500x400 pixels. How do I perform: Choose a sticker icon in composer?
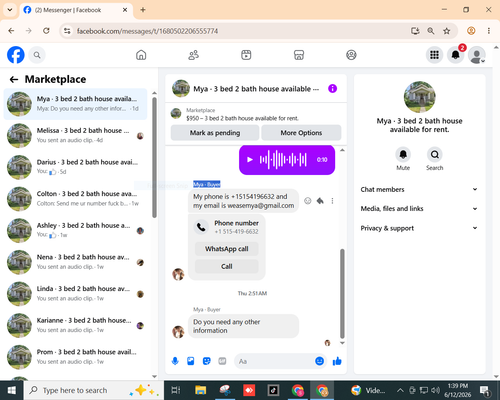tap(207, 361)
